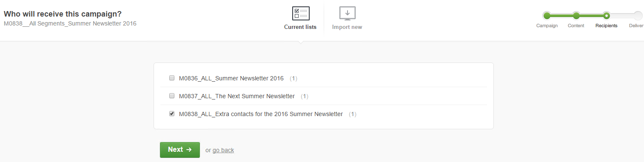Click the Import new download icon
The image size is (644, 162).
pyautogui.click(x=347, y=14)
